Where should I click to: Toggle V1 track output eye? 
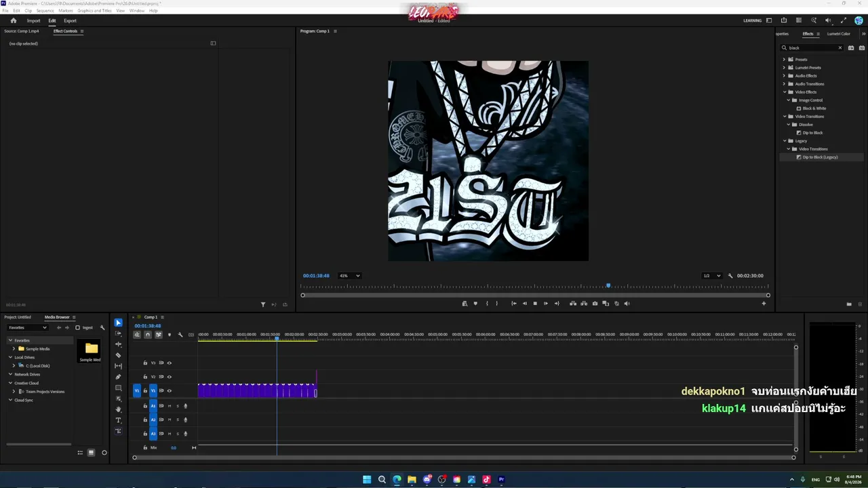170,390
